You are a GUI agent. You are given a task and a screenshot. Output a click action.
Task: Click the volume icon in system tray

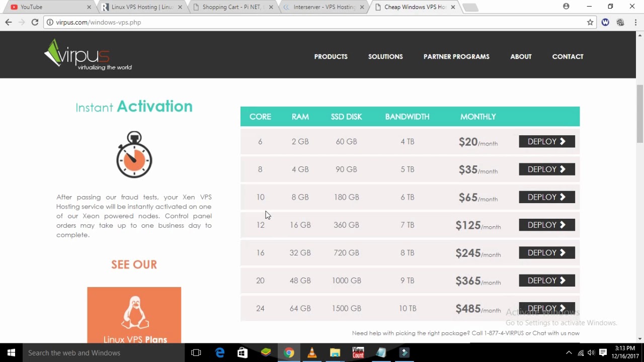click(591, 352)
